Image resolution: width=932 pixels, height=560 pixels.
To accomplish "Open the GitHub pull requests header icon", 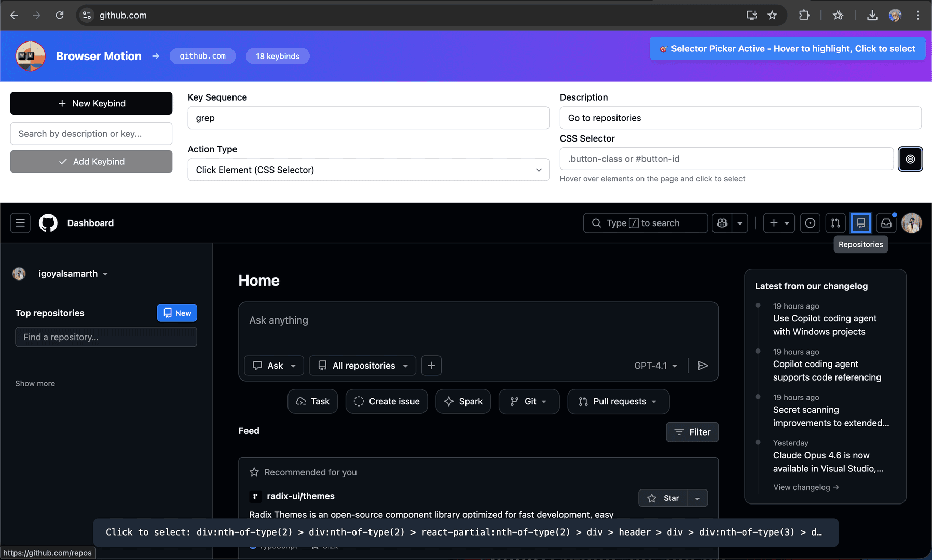I will (835, 223).
